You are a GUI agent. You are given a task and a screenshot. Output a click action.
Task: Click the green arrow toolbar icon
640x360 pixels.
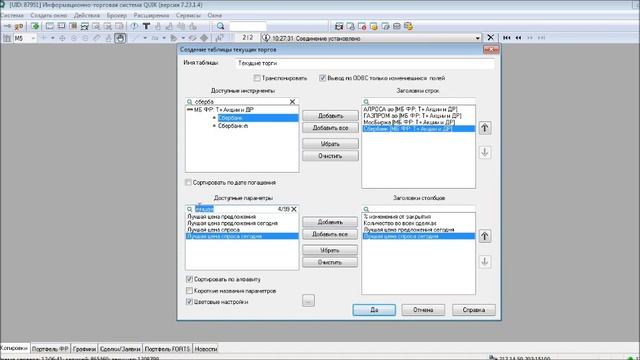[35, 26]
